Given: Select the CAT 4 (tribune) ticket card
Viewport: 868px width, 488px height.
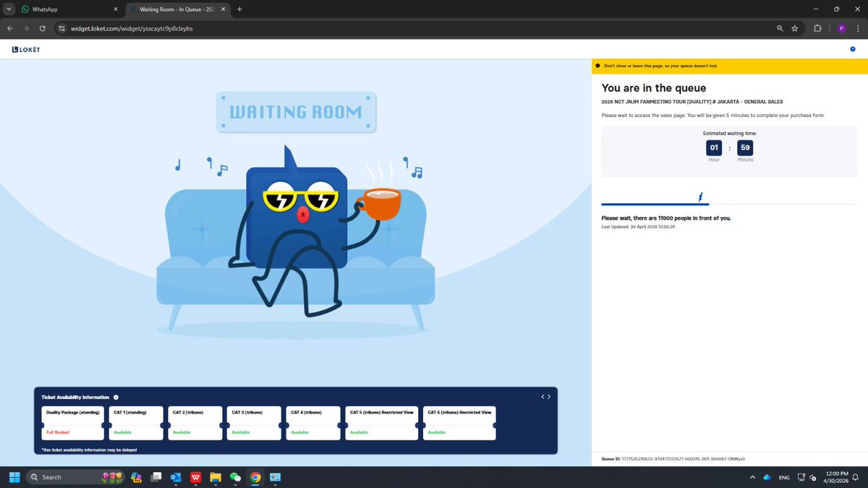Looking at the screenshot, I should coord(313,423).
